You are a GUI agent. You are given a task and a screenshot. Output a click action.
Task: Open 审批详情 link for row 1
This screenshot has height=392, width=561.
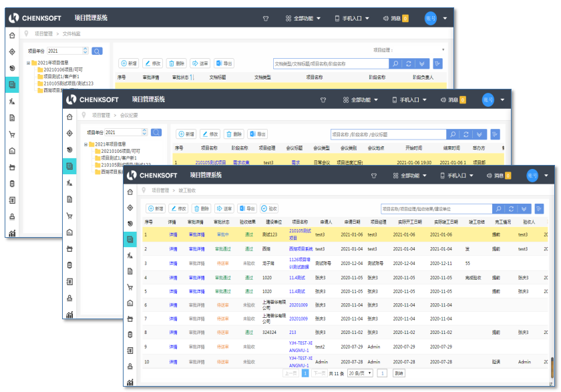(197, 235)
